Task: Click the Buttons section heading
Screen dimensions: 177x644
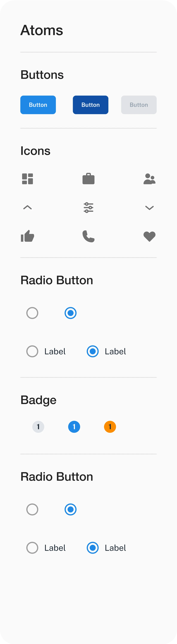Action: point(42,75)
